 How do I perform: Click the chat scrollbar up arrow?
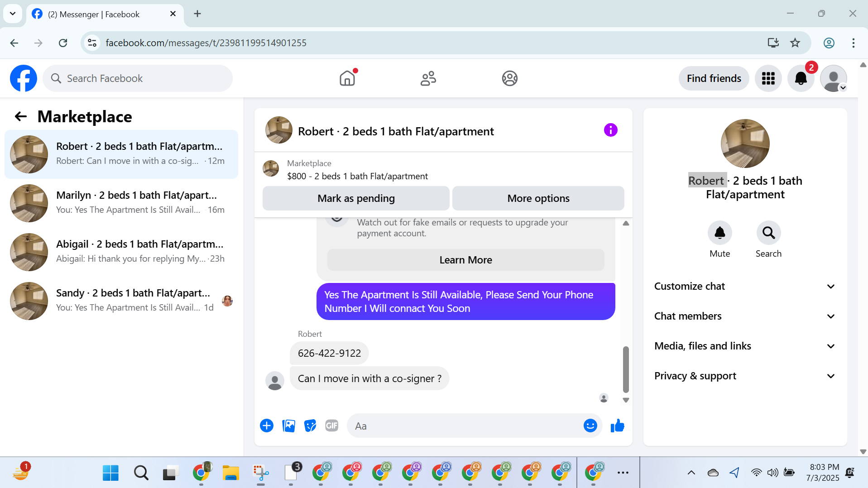point(626,223)
